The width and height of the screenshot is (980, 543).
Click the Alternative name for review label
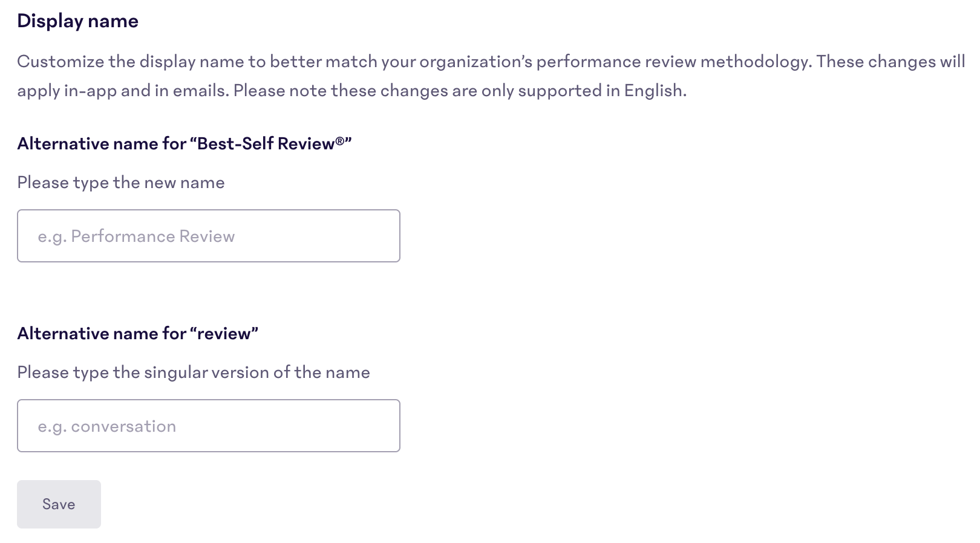[138, 333]
